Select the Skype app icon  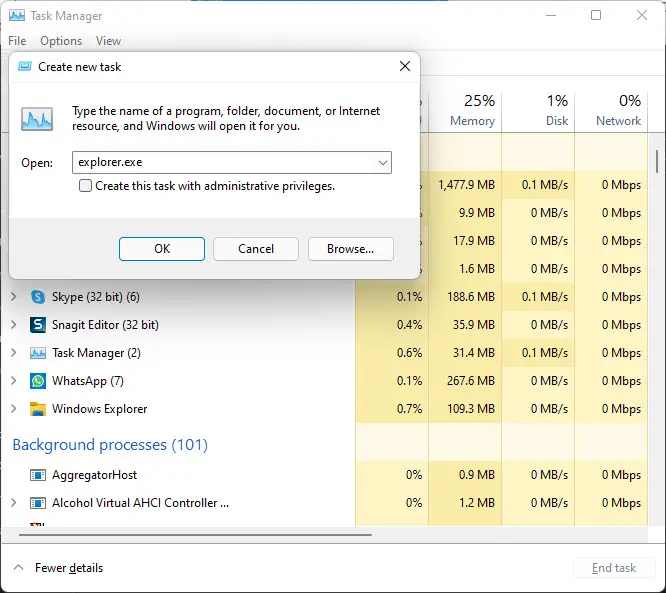coord(38,297)
